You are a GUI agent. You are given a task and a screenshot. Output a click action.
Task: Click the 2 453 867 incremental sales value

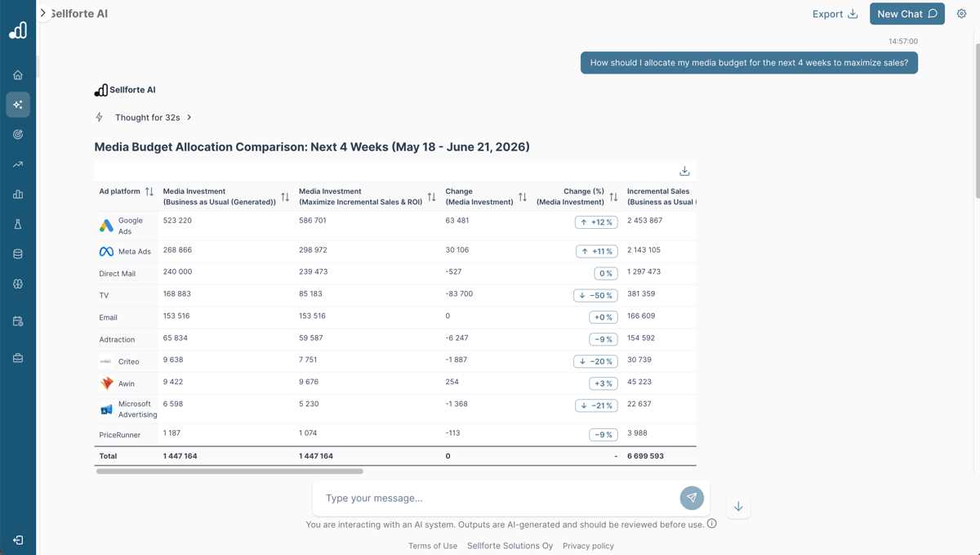click(645, 221)
